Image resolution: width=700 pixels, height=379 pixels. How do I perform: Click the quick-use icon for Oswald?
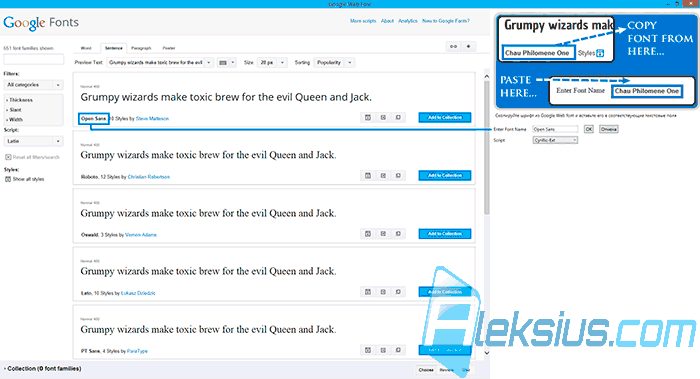tap(383, 233)
